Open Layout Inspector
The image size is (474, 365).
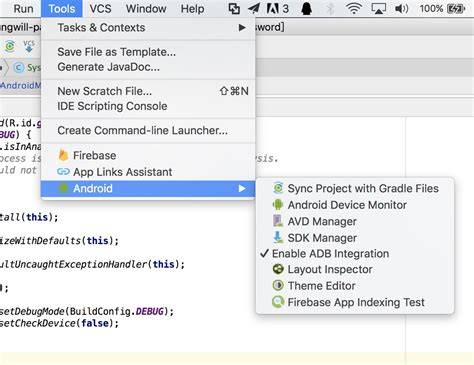coord(355,269)
